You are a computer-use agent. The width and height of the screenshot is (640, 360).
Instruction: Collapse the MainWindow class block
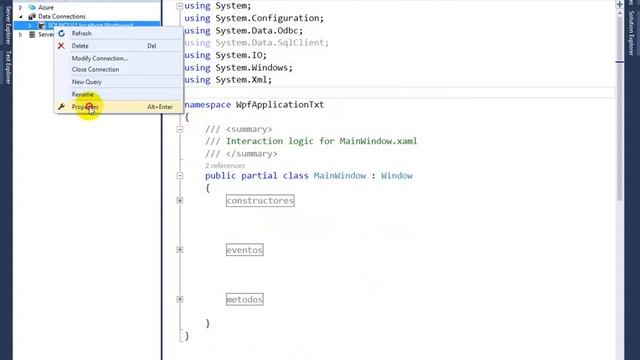179,176
